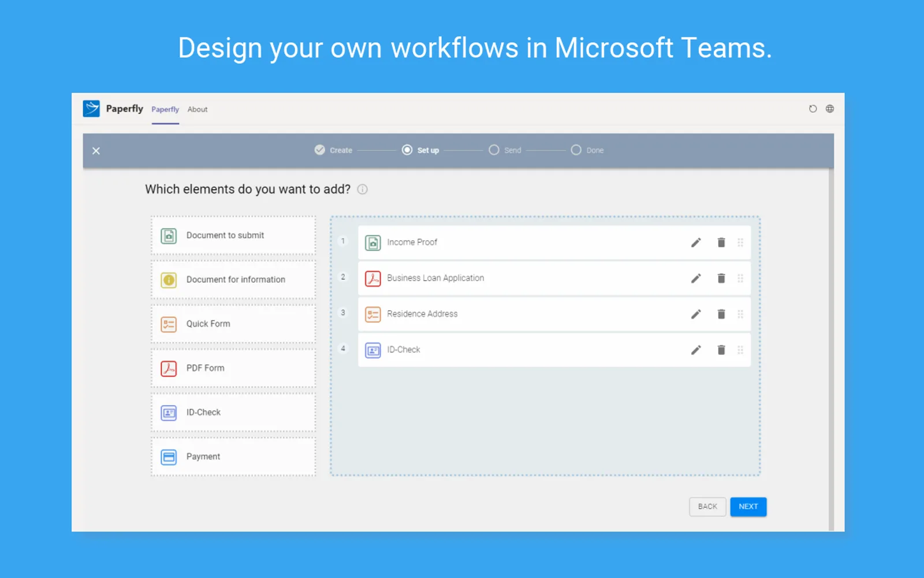The height and width of the screenshot is (578, 924).
Task: Edit Business Loan Application element
Action: (x=696, y=279)
